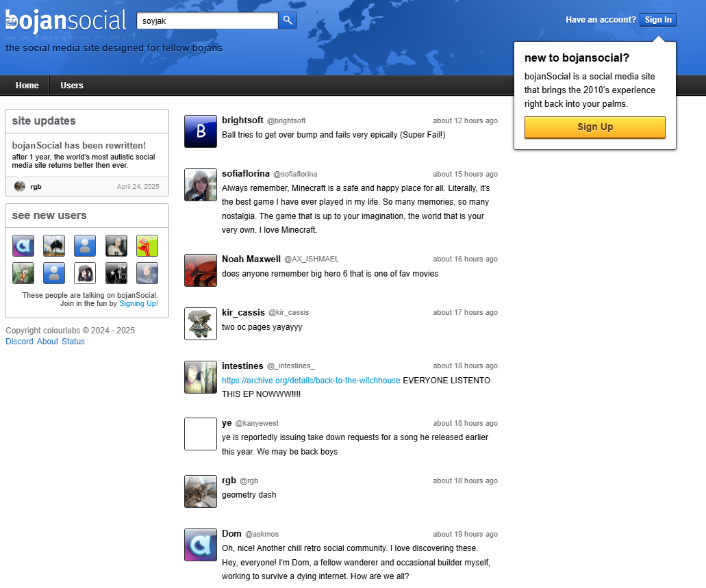Open sofiaflorina's profile picture
Viewport: 706px width, 588px height.
(x=201, y=185)
